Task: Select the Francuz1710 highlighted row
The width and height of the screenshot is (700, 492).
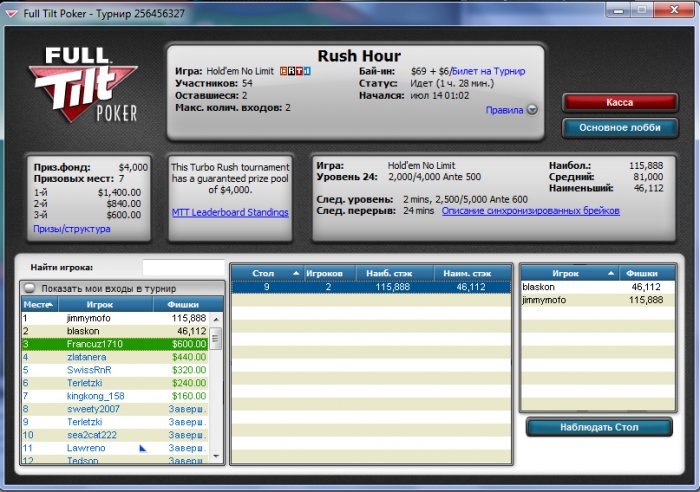Action: click(115, 344)
